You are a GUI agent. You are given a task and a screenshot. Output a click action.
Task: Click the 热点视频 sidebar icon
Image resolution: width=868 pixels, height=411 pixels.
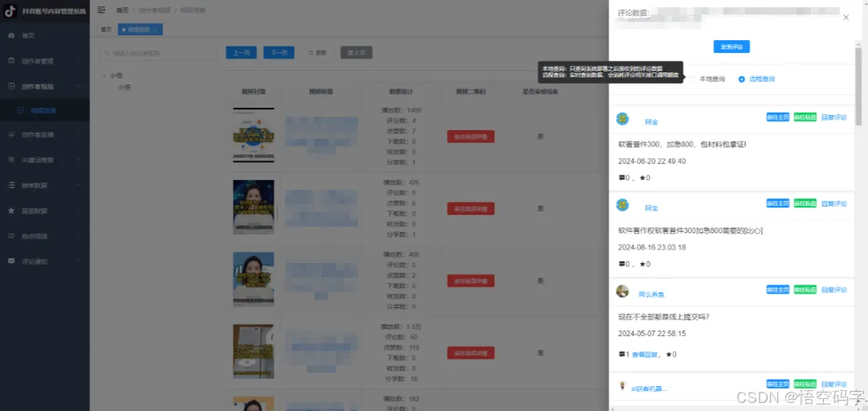(11, 236)
